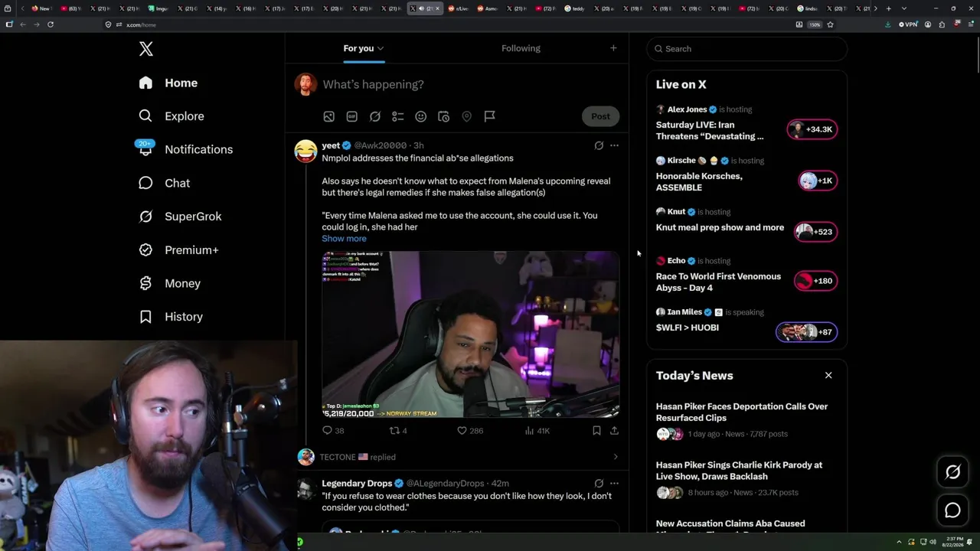This screenshot has width=980, height=551.
Task: Attach media with the image icon
Action: 328,116
